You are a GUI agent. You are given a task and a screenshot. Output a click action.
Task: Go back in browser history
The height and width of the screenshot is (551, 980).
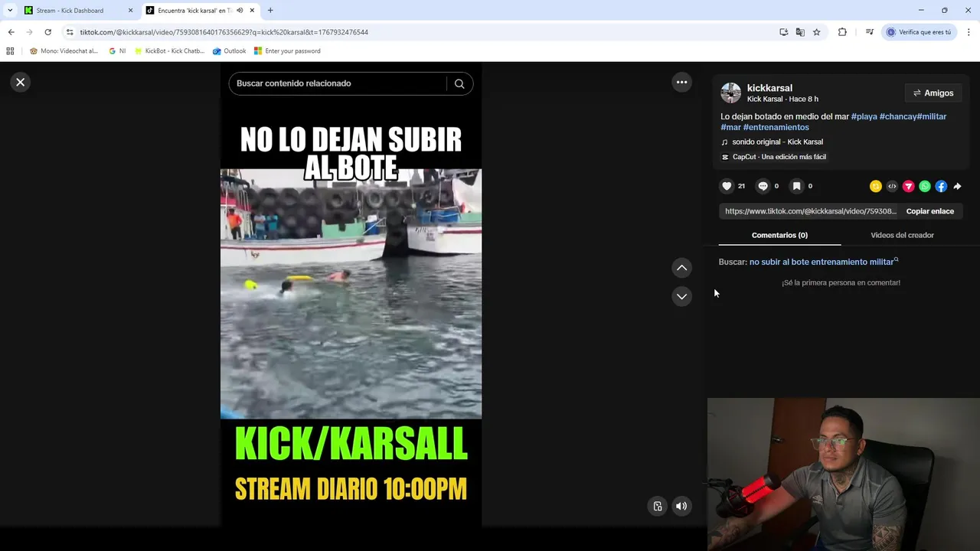pos(11,32)
